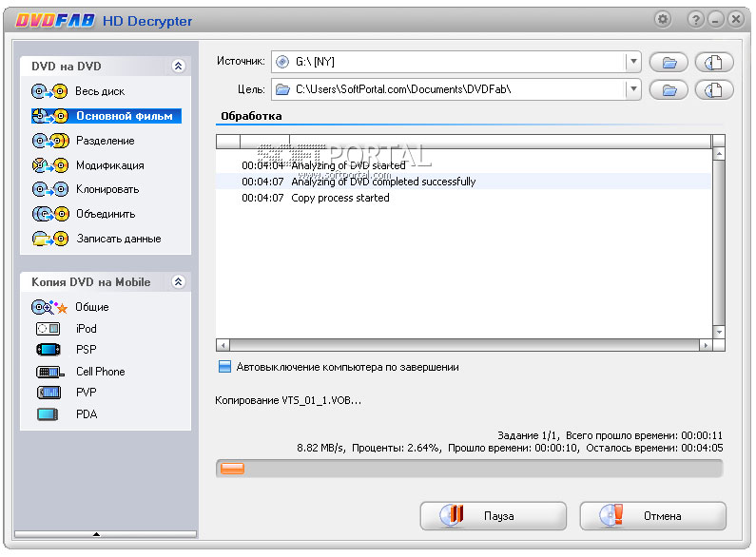Select PVP profile label
Image resolution: width=756 pixels, height=557 pixels.
pyautogui.click(x=87, y=393)
